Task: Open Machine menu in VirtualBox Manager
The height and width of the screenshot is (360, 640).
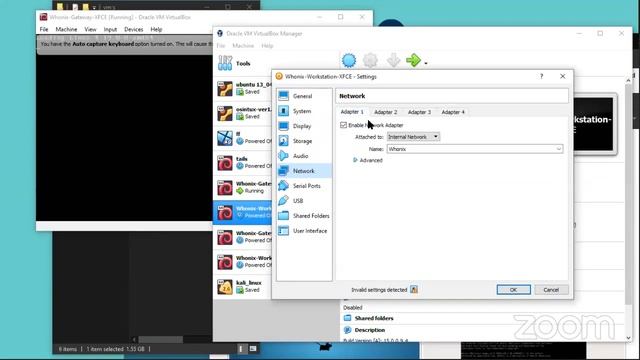Action: [243, 46]
